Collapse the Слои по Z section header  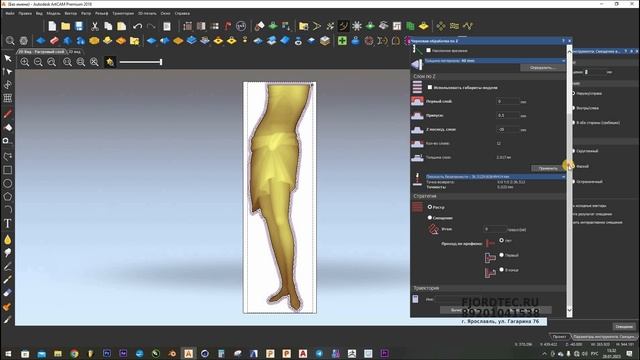click(x=488, y=76)
